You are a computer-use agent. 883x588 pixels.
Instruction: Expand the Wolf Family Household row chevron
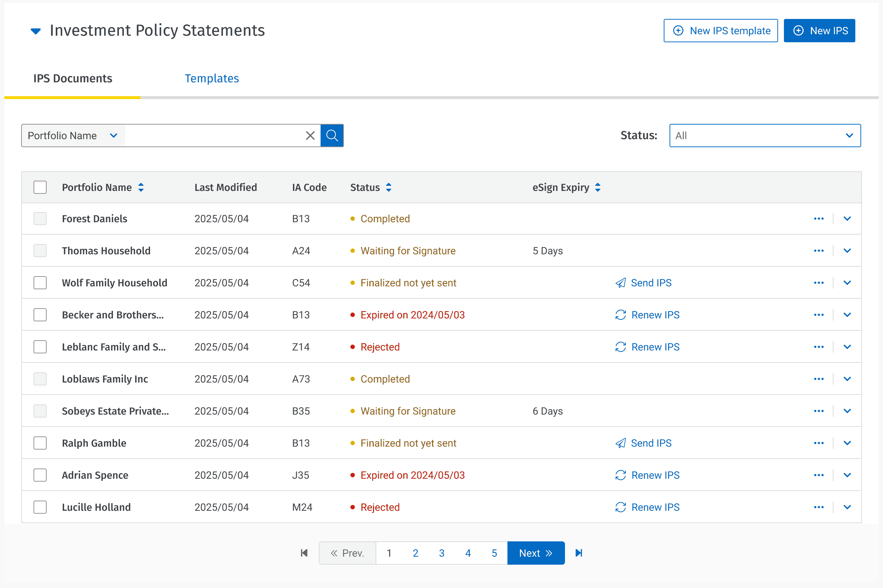(847, 283)
